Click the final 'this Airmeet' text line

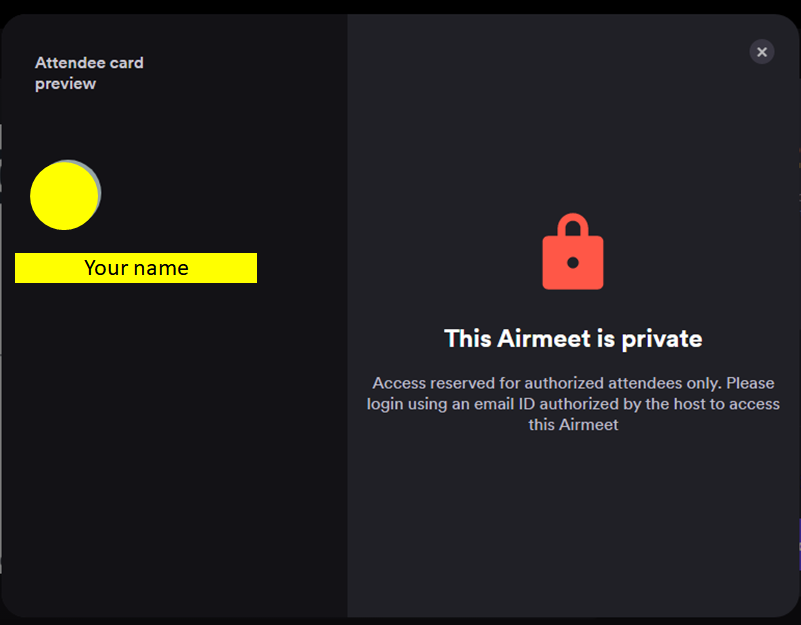(x=573, y=425)
